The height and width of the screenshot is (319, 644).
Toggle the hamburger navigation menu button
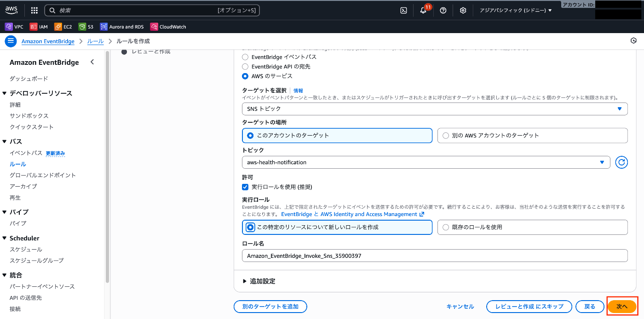click(x=11, y=41)
